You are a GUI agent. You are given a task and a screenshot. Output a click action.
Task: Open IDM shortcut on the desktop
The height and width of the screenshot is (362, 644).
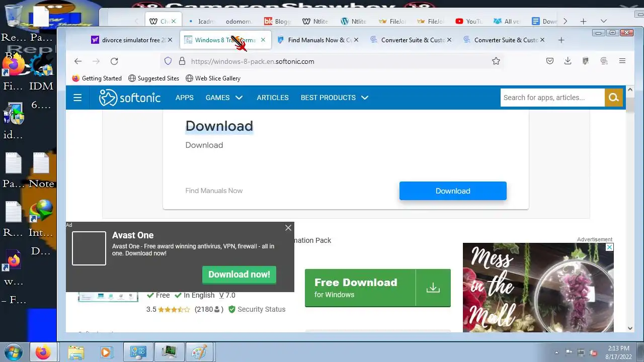(x=41, y=73)
